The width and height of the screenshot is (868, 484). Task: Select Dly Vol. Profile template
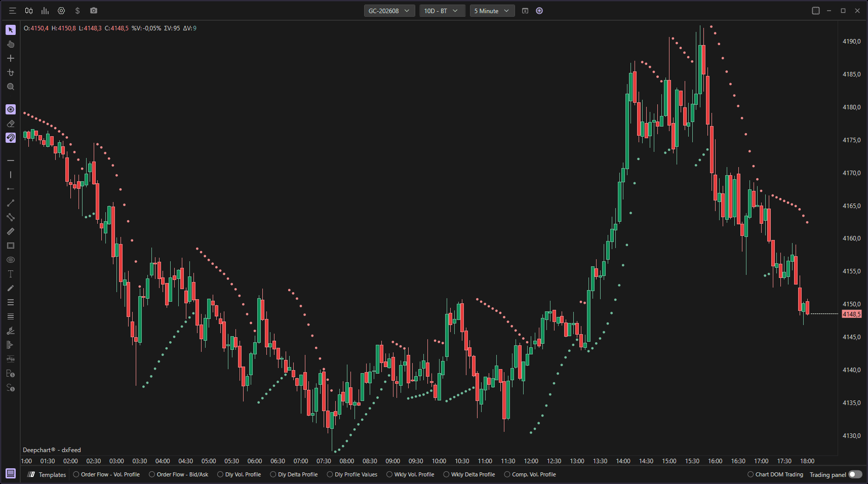240,474
